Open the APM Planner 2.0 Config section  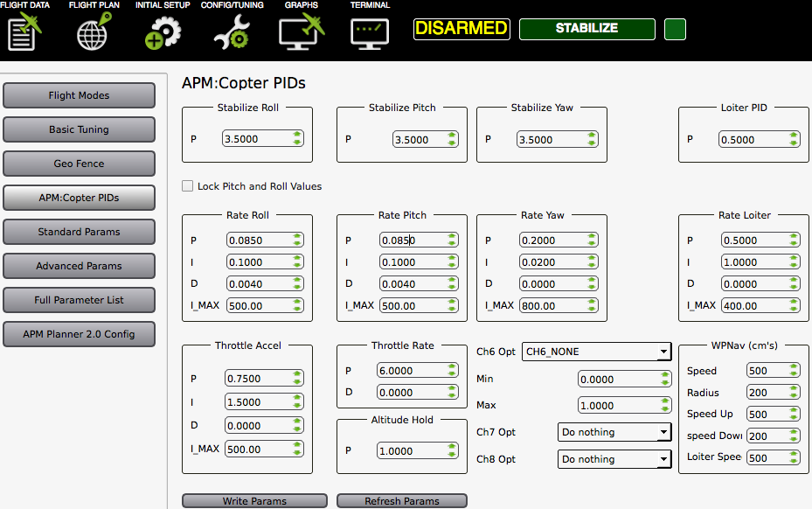79,334
